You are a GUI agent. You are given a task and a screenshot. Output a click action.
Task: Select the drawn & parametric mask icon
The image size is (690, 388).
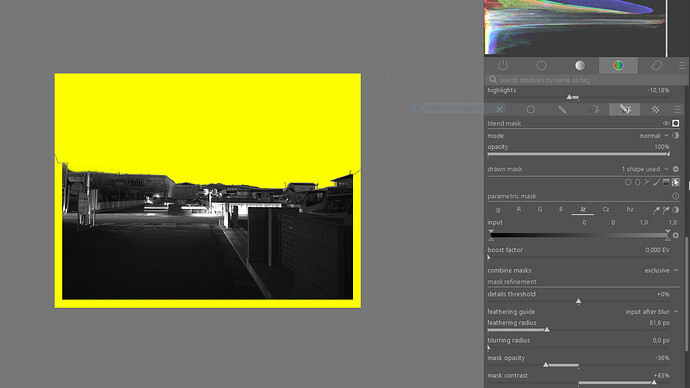point(624,109)
